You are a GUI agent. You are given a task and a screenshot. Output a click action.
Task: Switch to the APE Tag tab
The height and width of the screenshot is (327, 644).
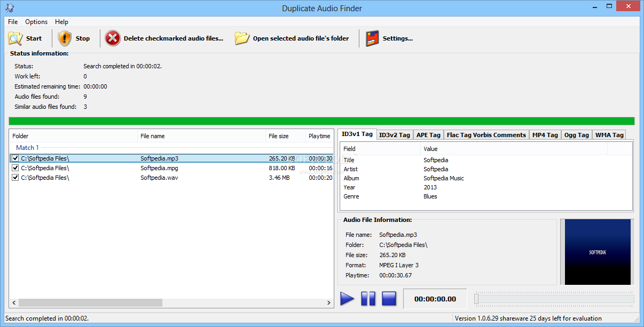coord(428,135)
